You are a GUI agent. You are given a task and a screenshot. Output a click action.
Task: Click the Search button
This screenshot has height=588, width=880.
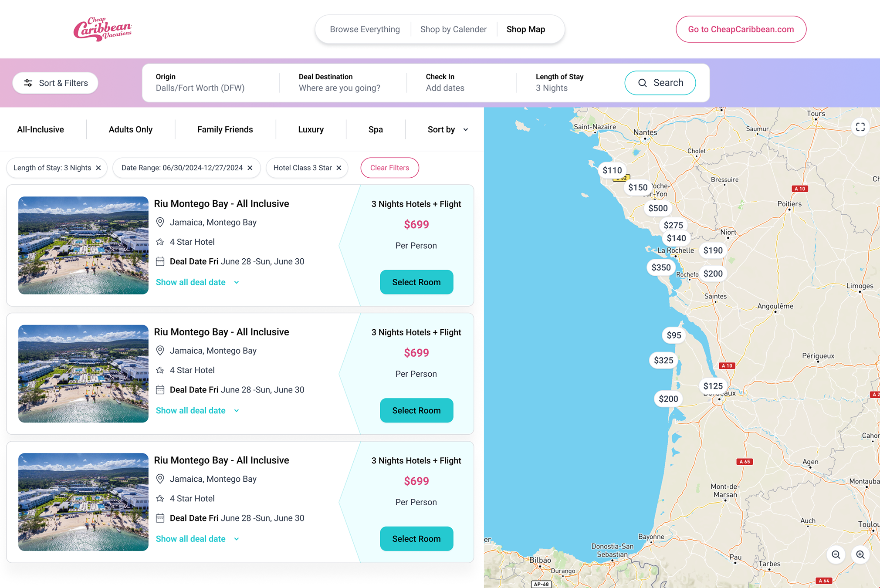660,83
